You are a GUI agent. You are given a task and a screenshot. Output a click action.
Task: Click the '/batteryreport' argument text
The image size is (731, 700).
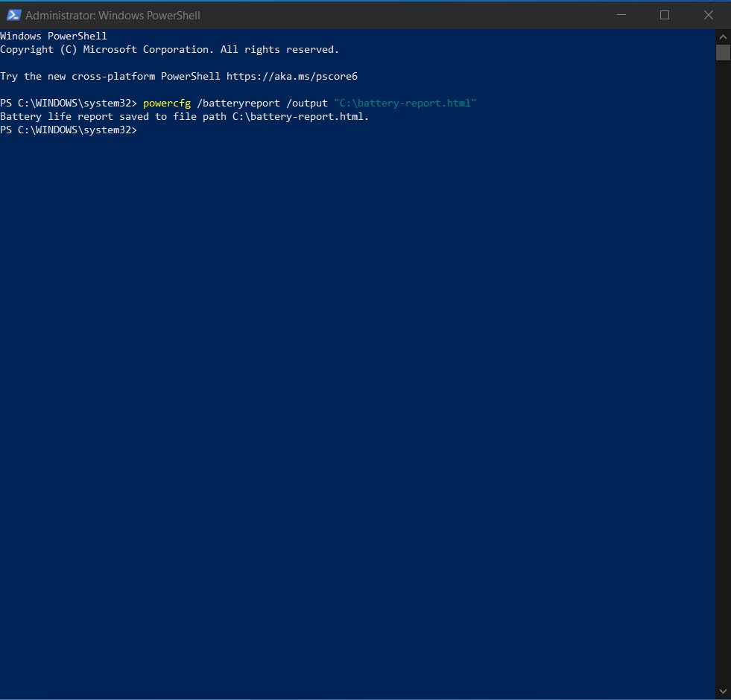click(238, 104)
